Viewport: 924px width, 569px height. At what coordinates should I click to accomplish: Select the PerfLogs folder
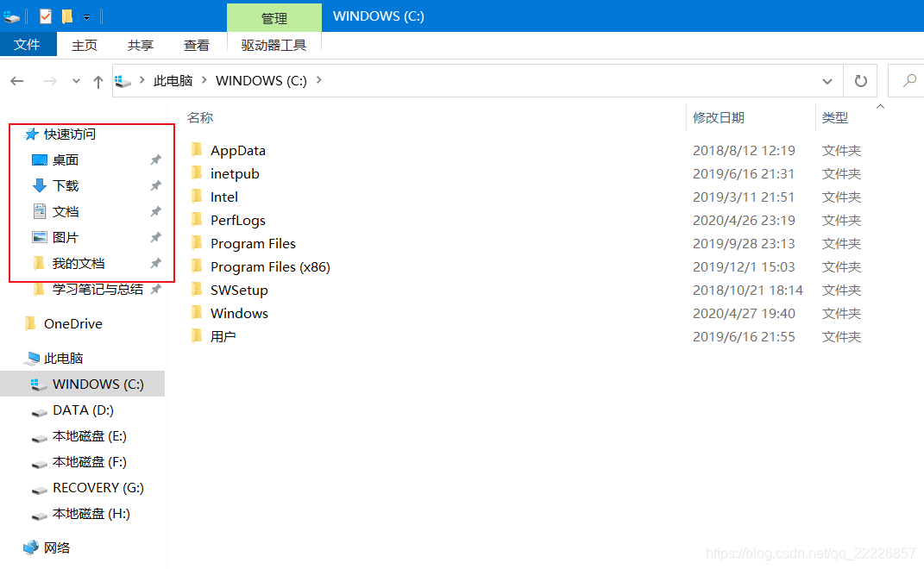[238, 221]
